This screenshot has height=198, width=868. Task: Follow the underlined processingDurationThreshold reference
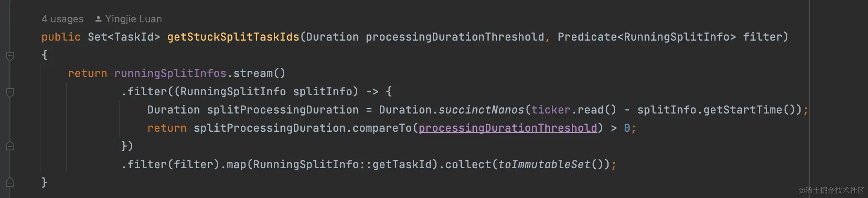[x=508, y=128]
